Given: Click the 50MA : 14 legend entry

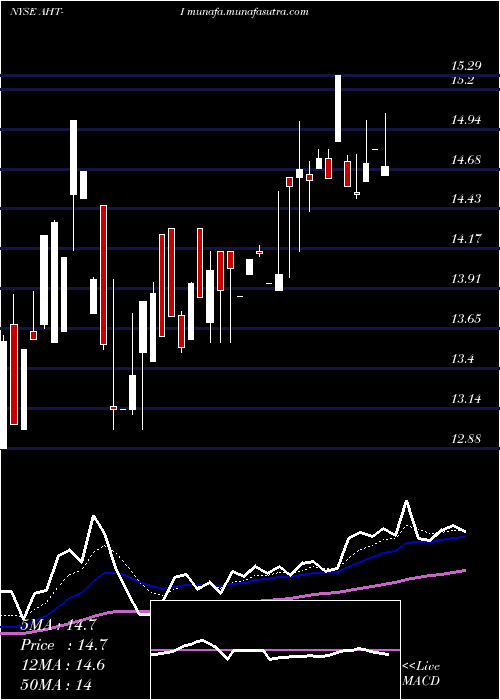Looking at the screenshot, I should (x=56, y=684).
